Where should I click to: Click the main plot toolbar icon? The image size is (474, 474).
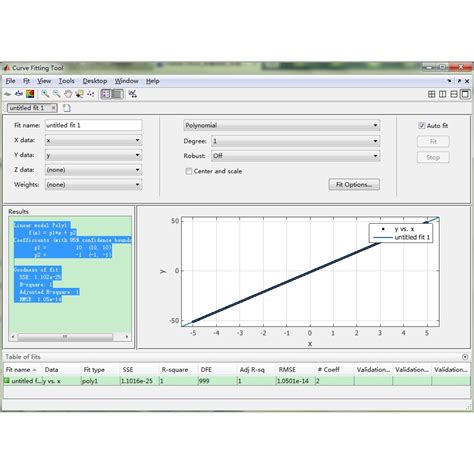[7, 94]
